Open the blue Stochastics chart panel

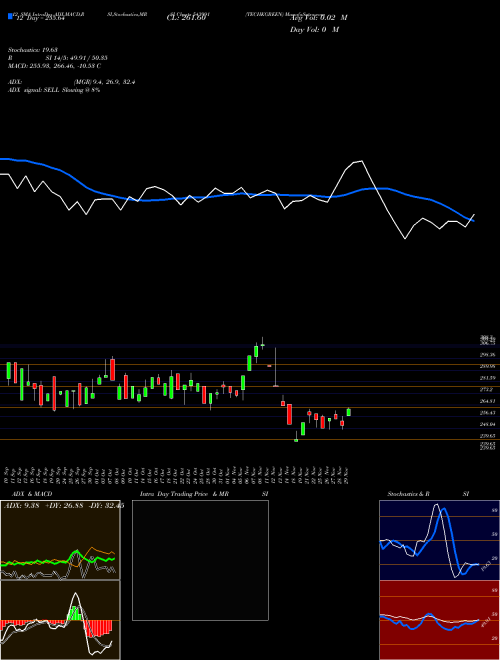[x=439, y=540]
